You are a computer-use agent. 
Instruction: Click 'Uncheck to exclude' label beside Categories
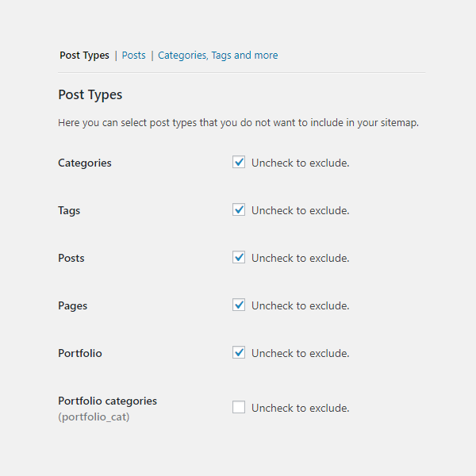300,163
